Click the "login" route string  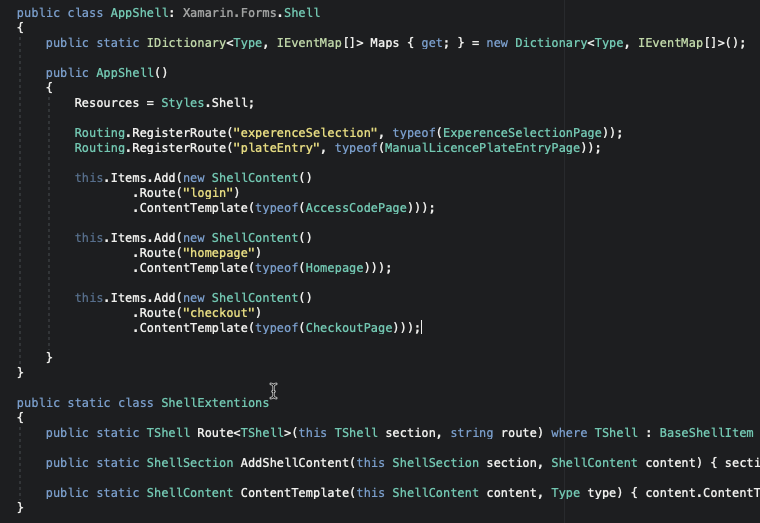[x=208, y=193]
